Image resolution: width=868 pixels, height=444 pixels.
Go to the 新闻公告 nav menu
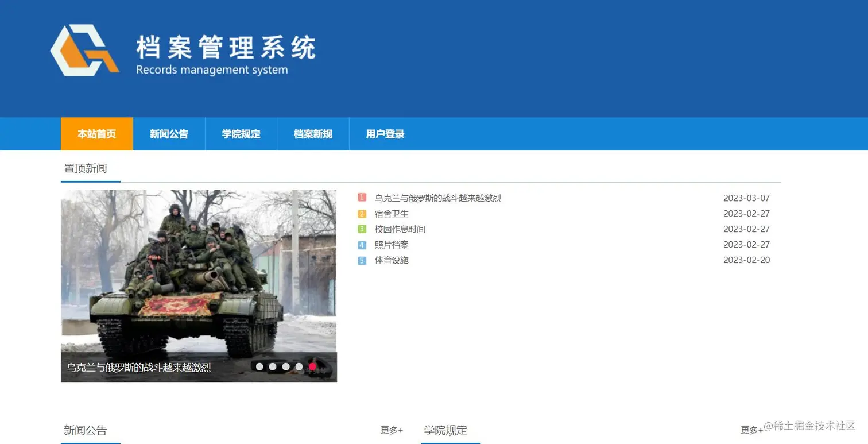click(x=169, y=134)
